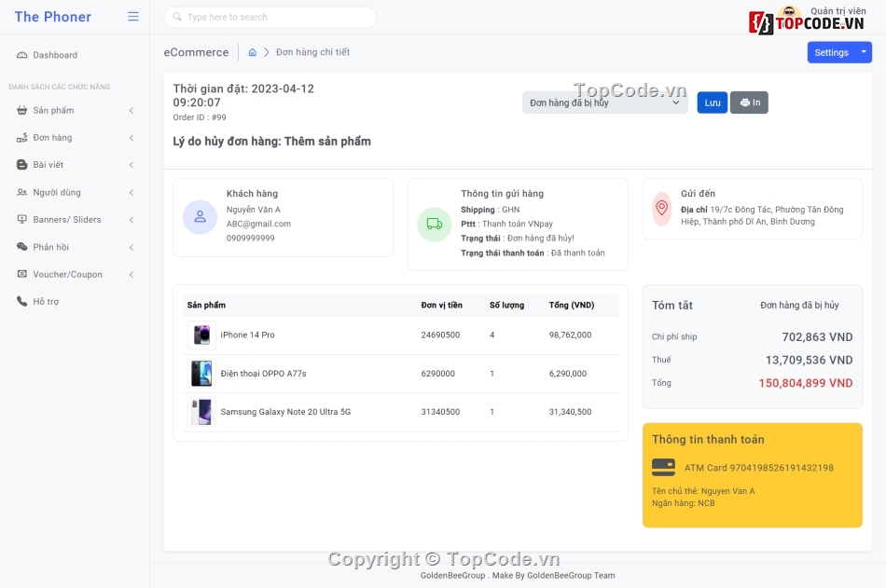
Task: Expand the Sản phẩm sidebar menu
Action: point(75,110)
